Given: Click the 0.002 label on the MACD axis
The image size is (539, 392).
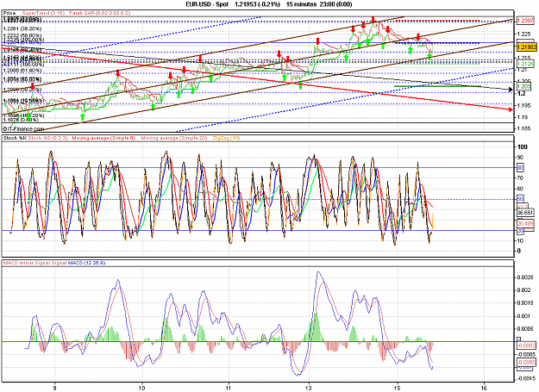Looking at the screenshot, I should [x=523, y=290].
